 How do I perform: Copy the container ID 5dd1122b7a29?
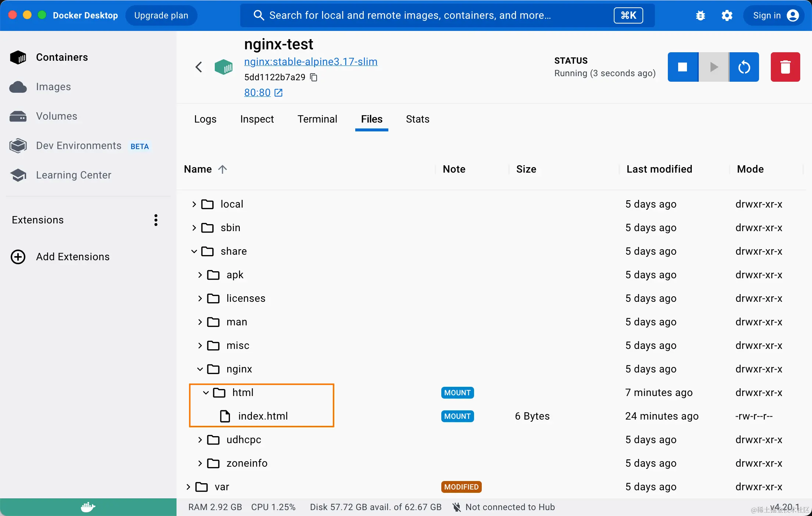point(314,77)
